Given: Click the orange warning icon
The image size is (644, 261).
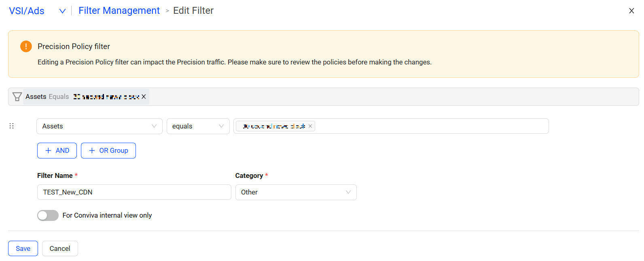Looking at the screenshot, I should (x=26, y=47).
